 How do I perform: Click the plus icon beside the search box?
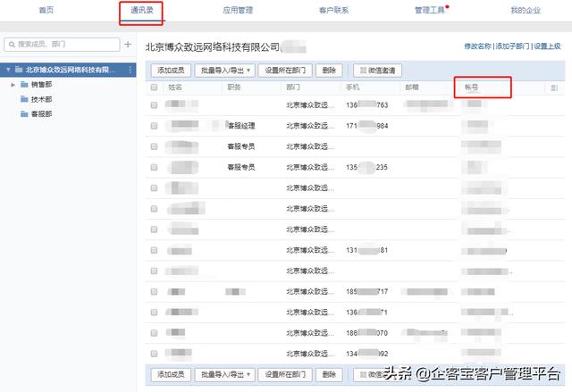pos(128,44)
